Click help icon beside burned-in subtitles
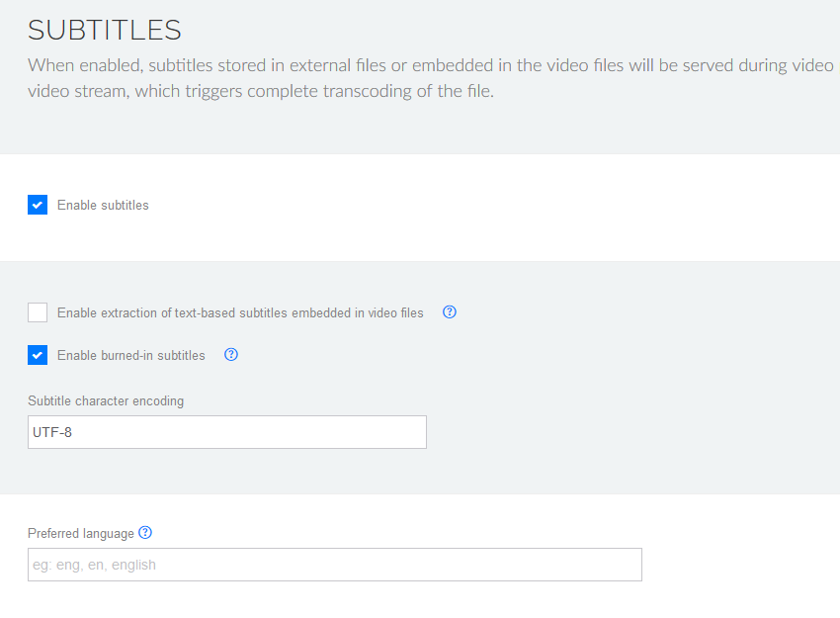This screenshot has width=840, height=618. [x=231, y=355]
